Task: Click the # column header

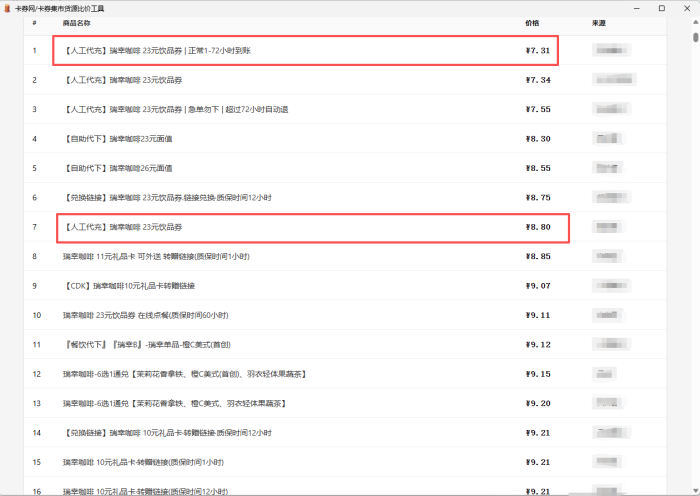Action: [34, 23]
